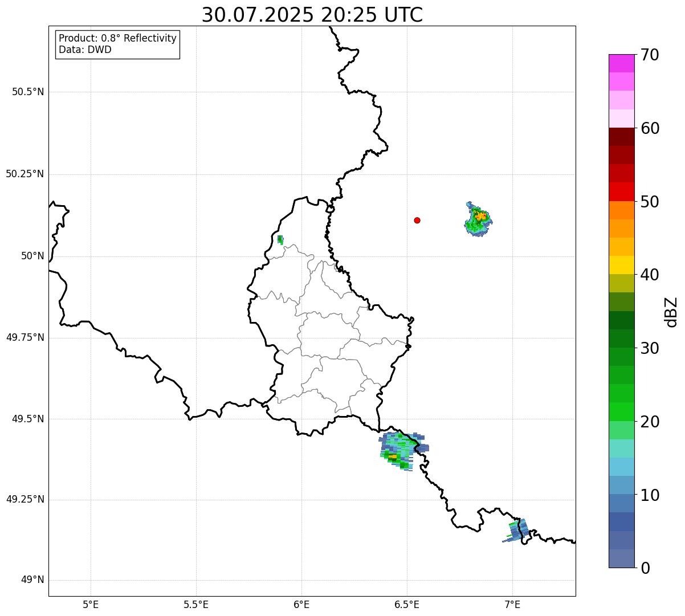Click the colorbar tick label "50"
The image size is (685, 616).
click(650, 202)
